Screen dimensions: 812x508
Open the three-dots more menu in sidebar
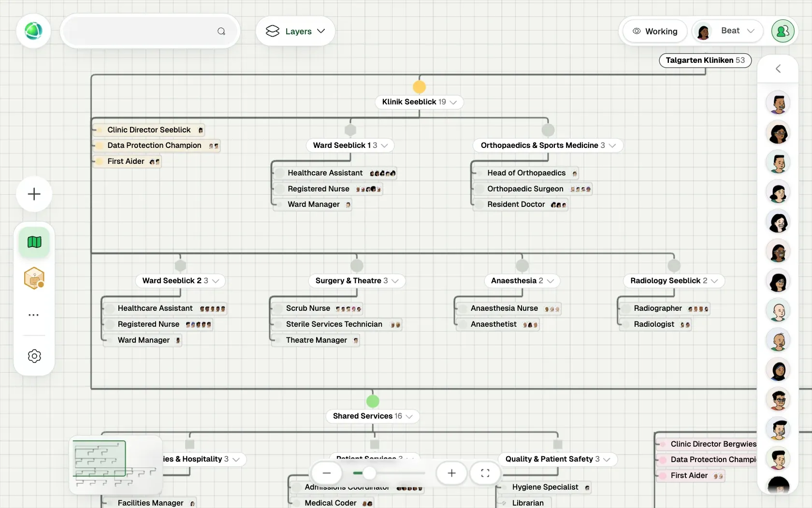(x=34, y=315)
